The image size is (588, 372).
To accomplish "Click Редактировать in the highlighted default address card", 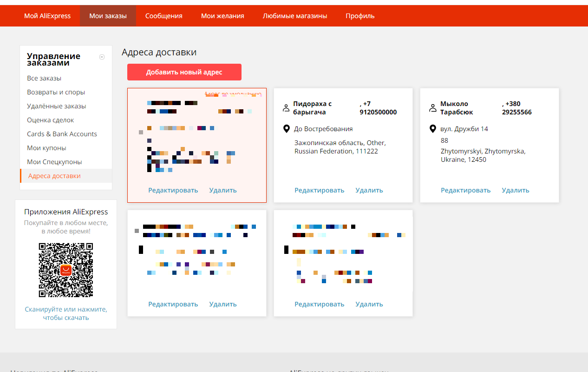I will [x=173, y=190].
